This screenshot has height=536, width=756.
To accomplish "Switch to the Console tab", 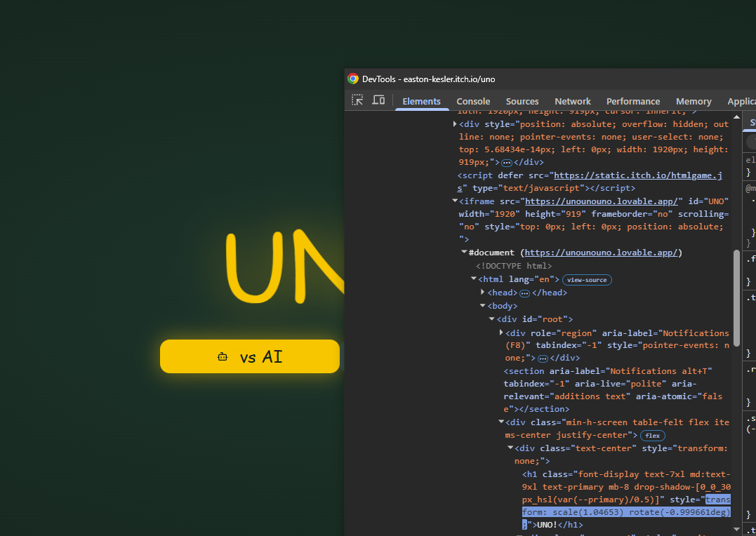I will point(473,101).
